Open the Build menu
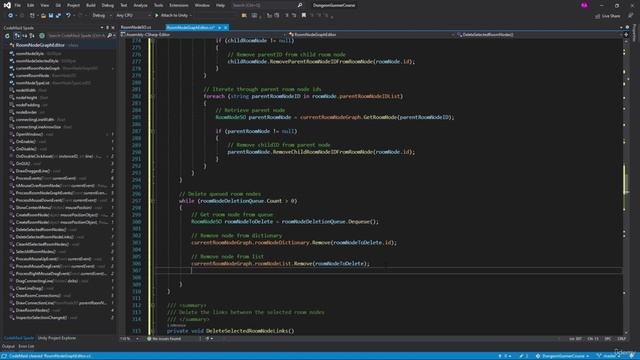The image size is (640, 360). pos(91,5)
